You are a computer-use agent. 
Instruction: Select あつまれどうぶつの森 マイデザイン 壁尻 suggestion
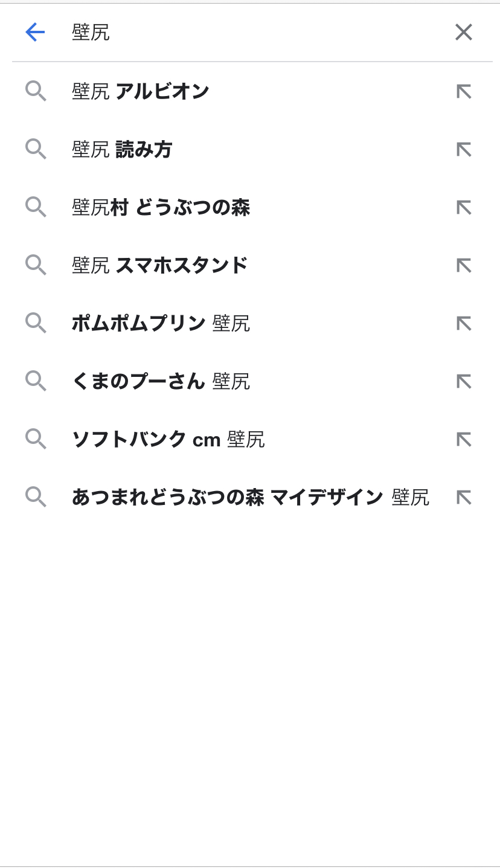[x=250, y=497]
